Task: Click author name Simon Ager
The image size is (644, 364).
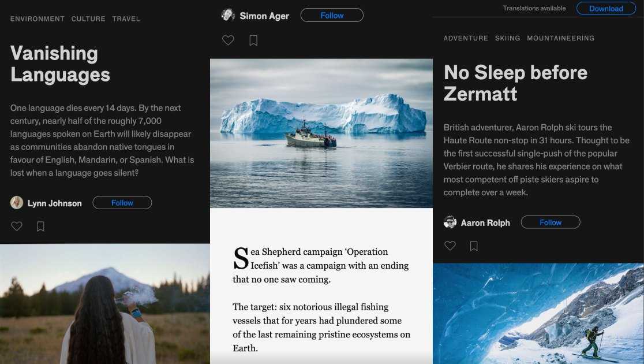Action: tap(264, 16)
